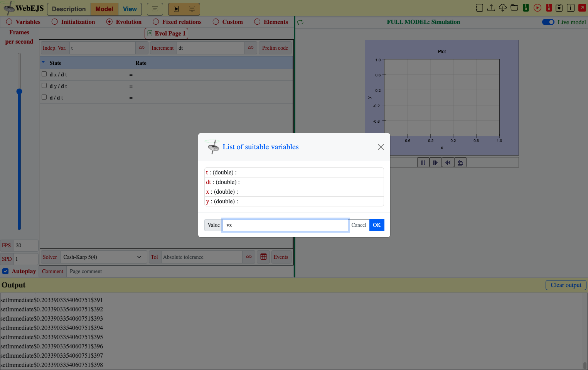
Task: Check the d y / d t row checkbox
Action: click(x=44, y=86)
